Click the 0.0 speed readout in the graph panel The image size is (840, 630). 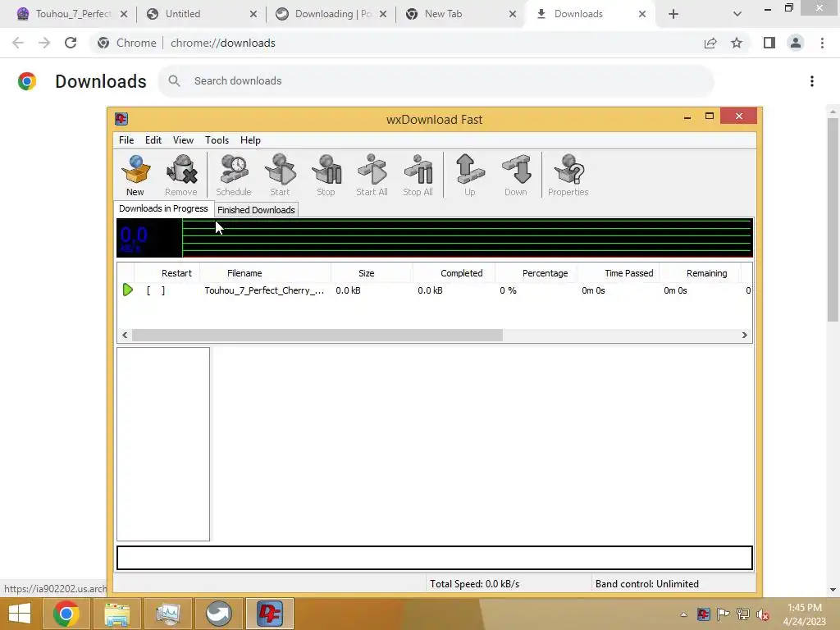click(134, 236)
